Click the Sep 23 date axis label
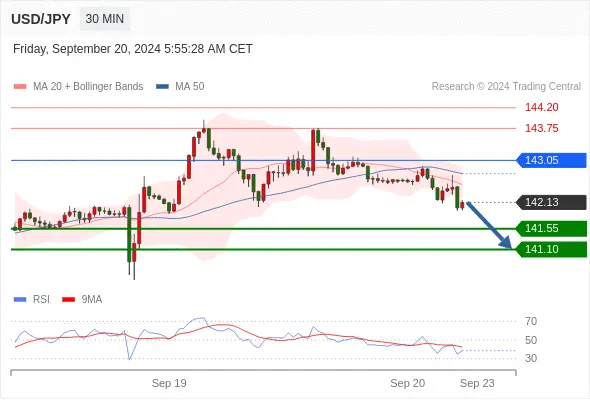 (x=477, y=383)
